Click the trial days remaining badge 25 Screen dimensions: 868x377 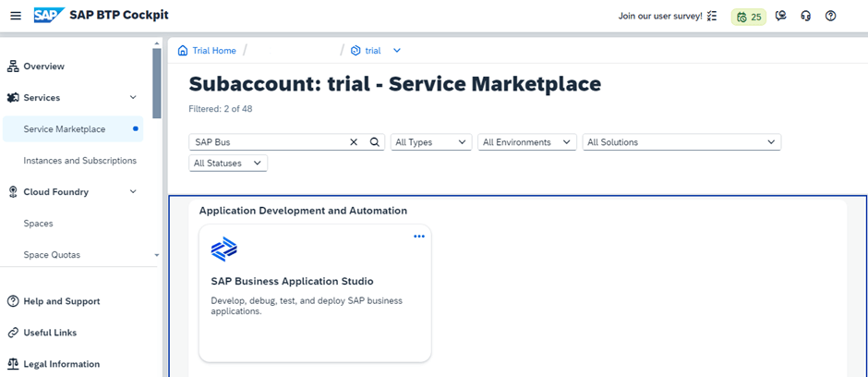click(749, 17)
